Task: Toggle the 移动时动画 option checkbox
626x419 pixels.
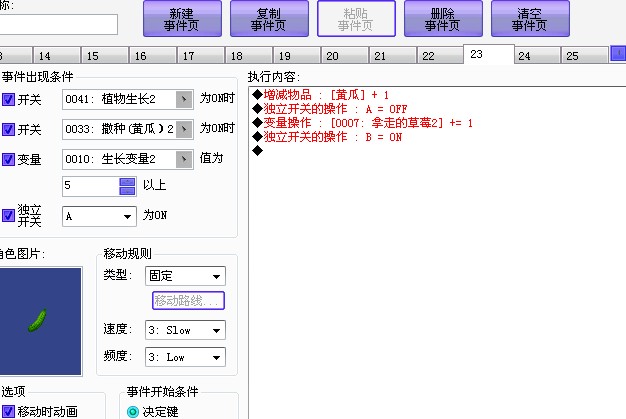Action: 8,411
